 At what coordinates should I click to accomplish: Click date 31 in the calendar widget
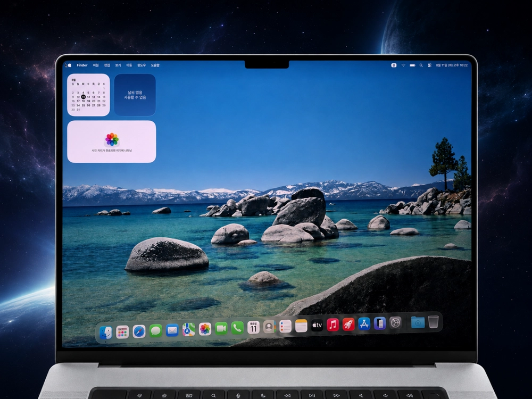tap(78, 110)
